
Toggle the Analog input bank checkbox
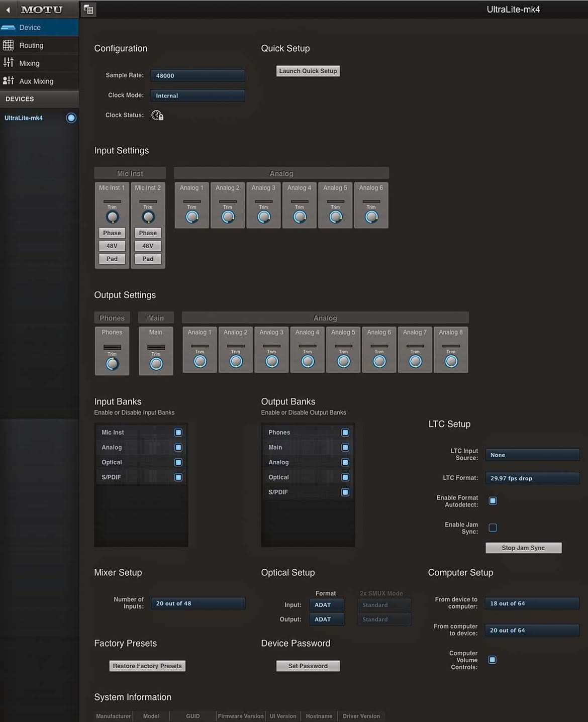[x=178, y=448]
